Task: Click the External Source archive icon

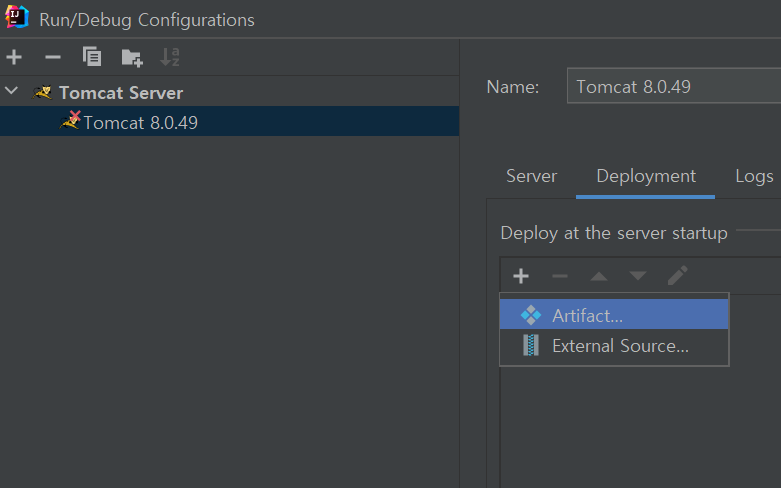Action: pos(531,345)
